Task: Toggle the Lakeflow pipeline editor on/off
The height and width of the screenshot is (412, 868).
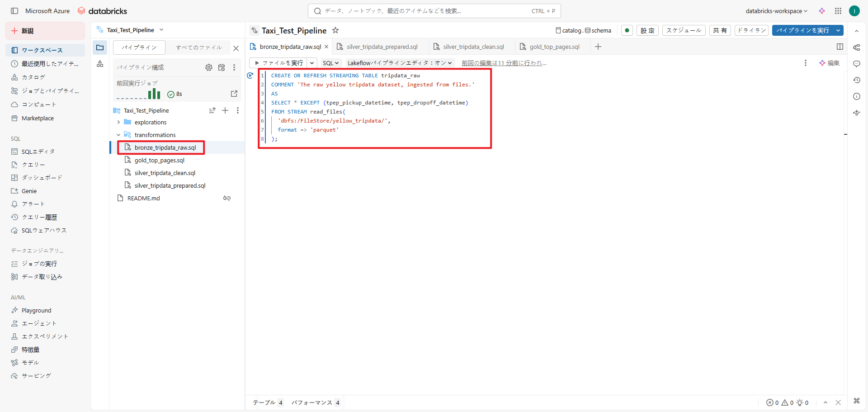Action: (x=400, y=63)
